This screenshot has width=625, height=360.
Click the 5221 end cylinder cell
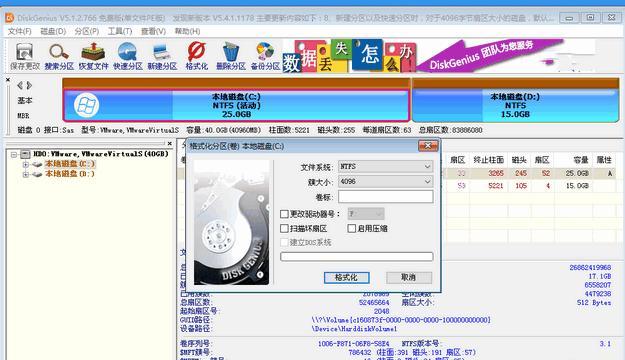click(496, 186)
